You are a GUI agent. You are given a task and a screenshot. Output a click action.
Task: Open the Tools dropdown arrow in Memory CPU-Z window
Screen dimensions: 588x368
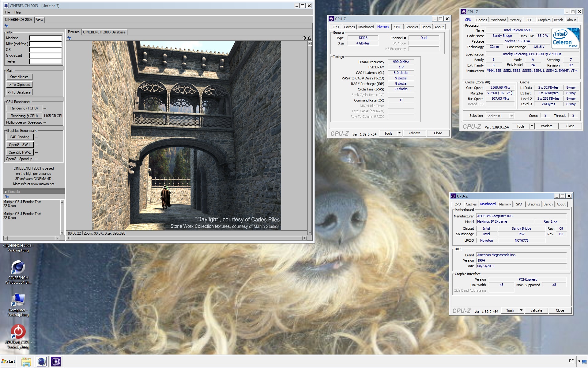tap(399, 133)
